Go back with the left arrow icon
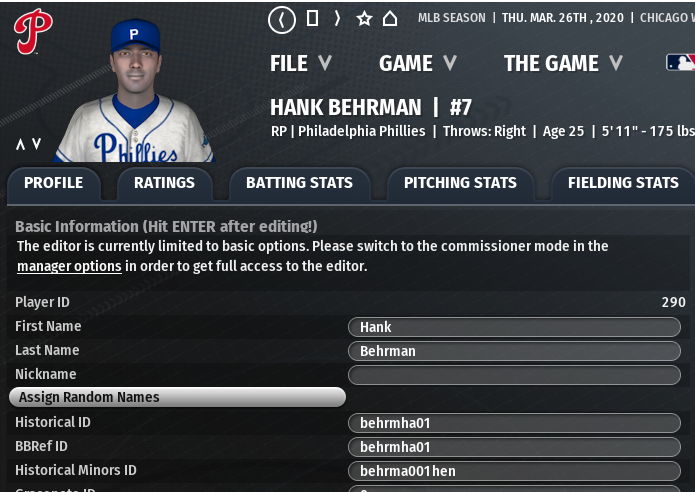This screenshot has height=492, width=695. point(282,19)
